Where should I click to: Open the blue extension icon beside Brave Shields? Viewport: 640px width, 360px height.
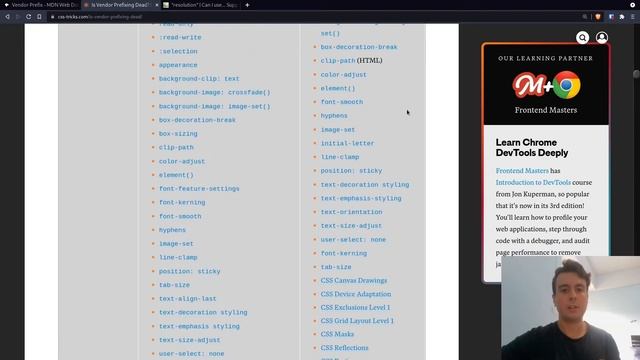coord(611,17)
